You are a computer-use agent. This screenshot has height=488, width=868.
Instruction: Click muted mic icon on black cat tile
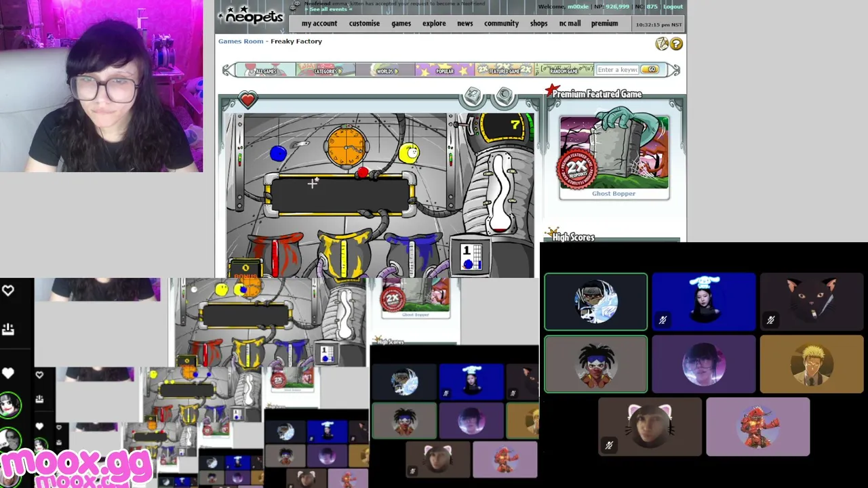pyautogui.click(x=770, y=320)
